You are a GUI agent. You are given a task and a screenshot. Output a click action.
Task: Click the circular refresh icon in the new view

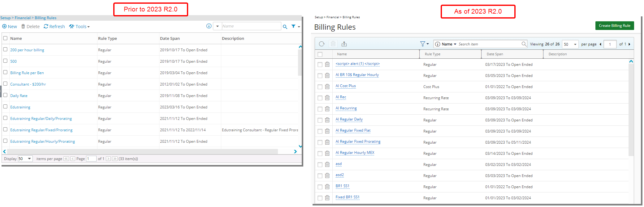point(322,44)
